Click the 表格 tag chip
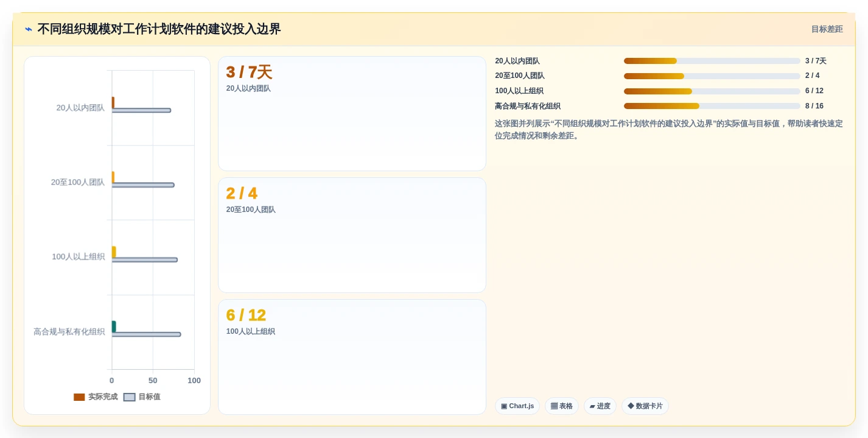868x438 pixels. tap(562, 406)
